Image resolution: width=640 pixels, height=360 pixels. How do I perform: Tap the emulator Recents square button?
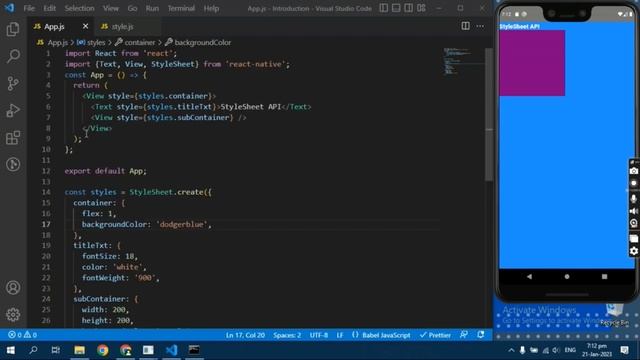(604, 276)
